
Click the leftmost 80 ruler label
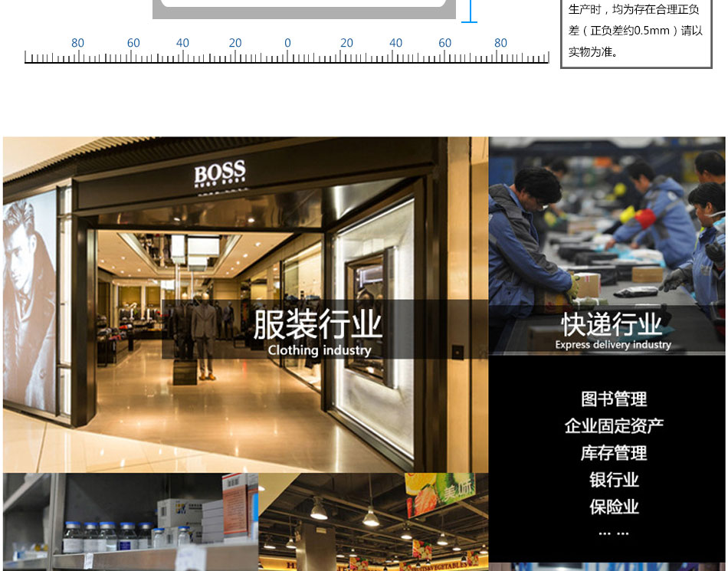[x=77, y=44]
